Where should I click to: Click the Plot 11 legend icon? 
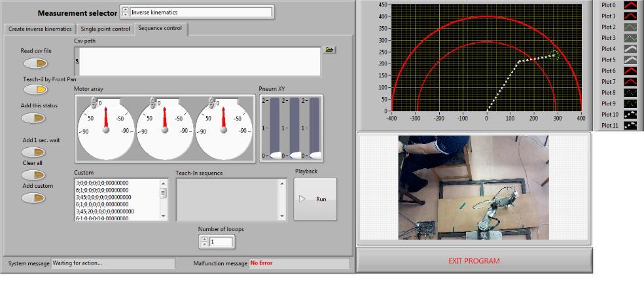click(x=630, y=125)
